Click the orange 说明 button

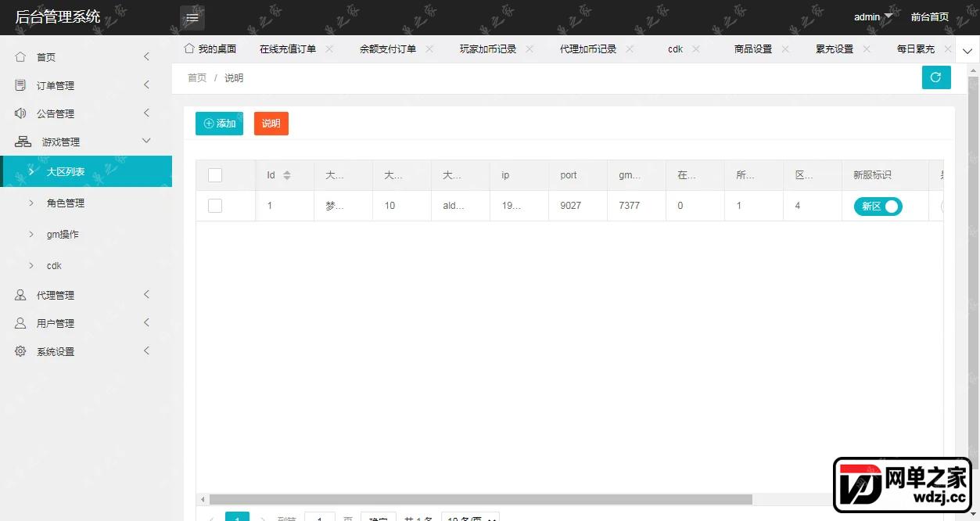tap(271, 124)
